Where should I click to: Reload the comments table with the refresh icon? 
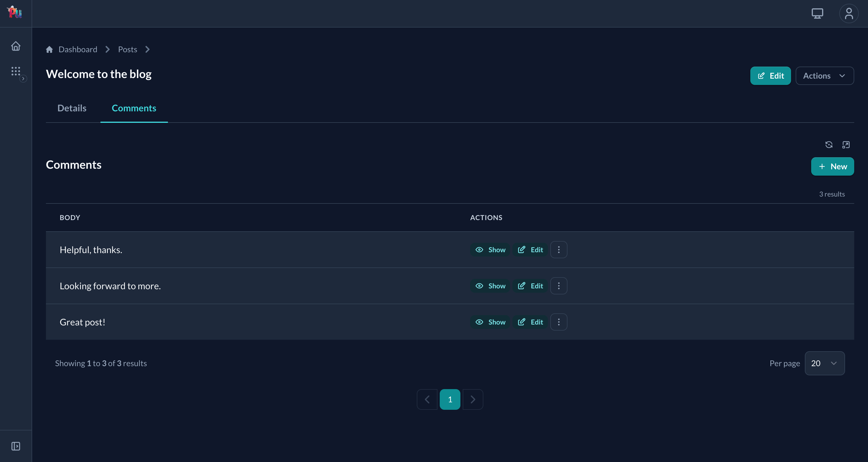point(829,145)
